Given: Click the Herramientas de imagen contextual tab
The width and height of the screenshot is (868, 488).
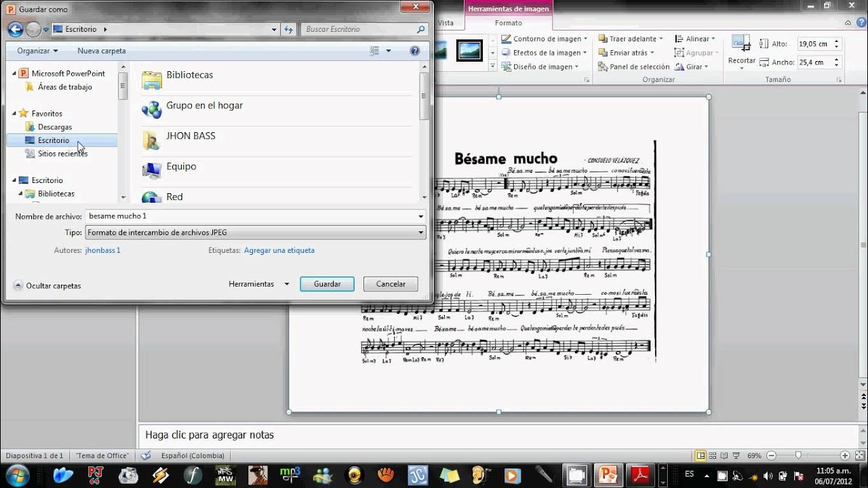Looking at the screenshot, I should (x=509, y=9).
